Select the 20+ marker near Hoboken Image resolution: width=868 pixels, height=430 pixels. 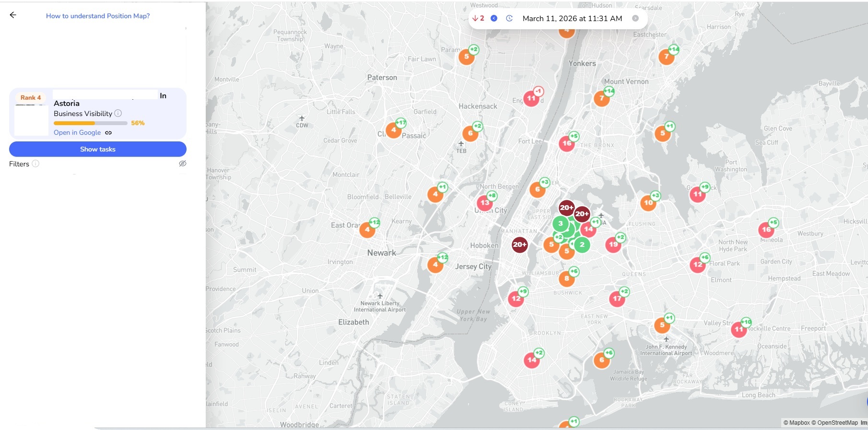(x=519, y=245)
